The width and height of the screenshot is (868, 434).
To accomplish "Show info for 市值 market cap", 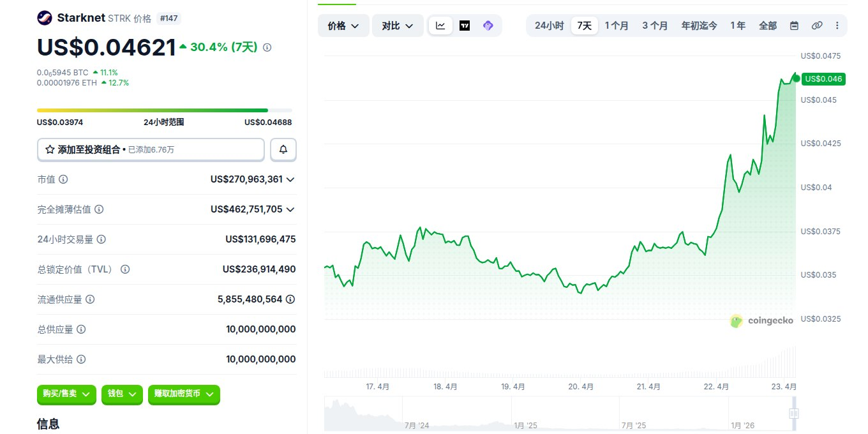I will tap(63, 179).
